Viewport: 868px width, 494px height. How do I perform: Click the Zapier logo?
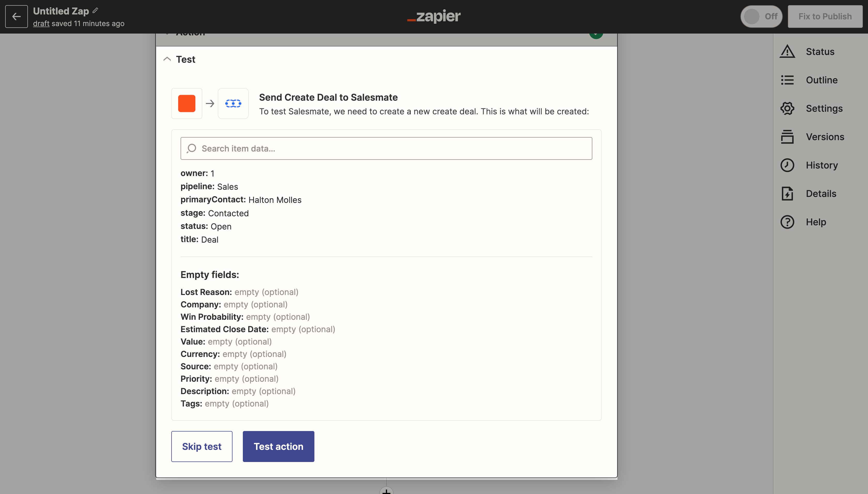click(434, 16)
